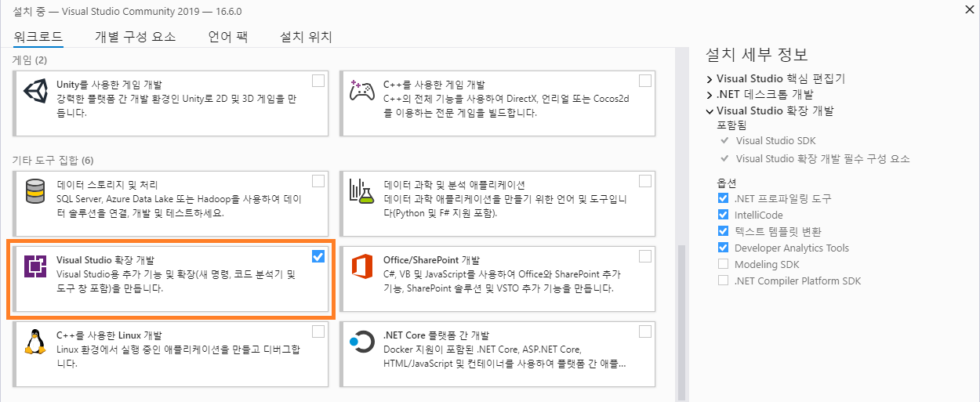The image size is (980, 402).
Task: Check the C++ game development workload
Action: (x=644, y=80)
